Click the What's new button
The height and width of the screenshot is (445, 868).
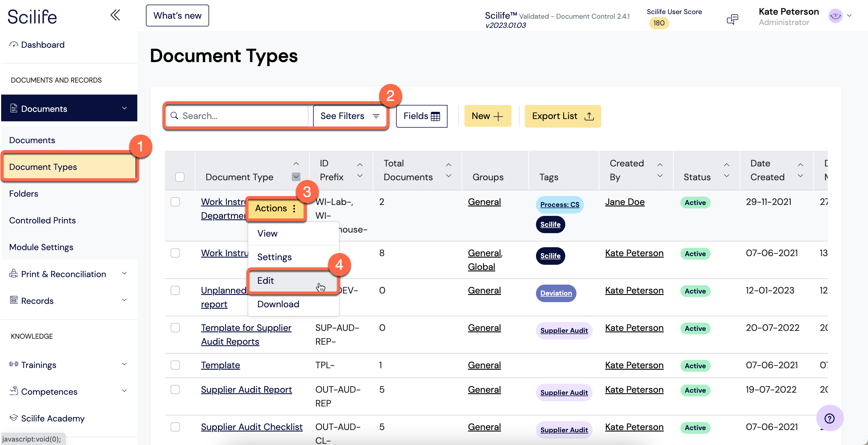coord(177,16)
